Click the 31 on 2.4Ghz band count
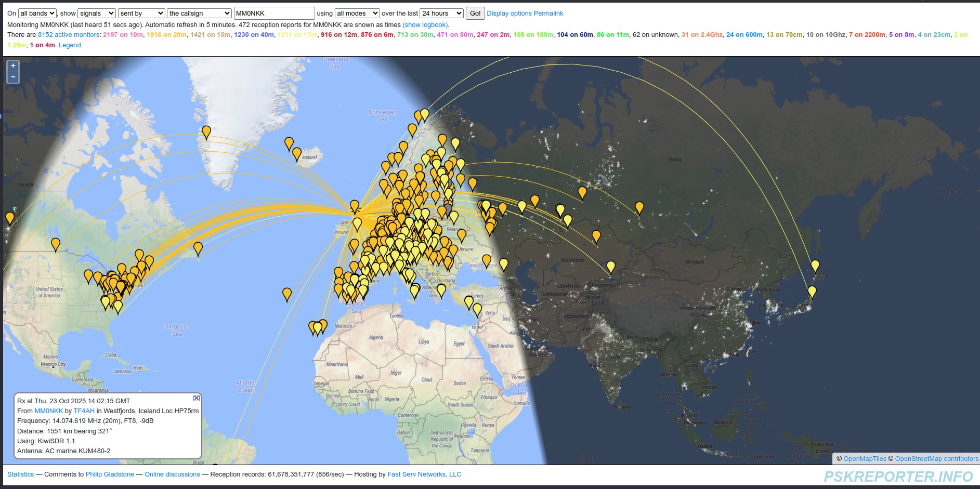 [x=702, y=35]
